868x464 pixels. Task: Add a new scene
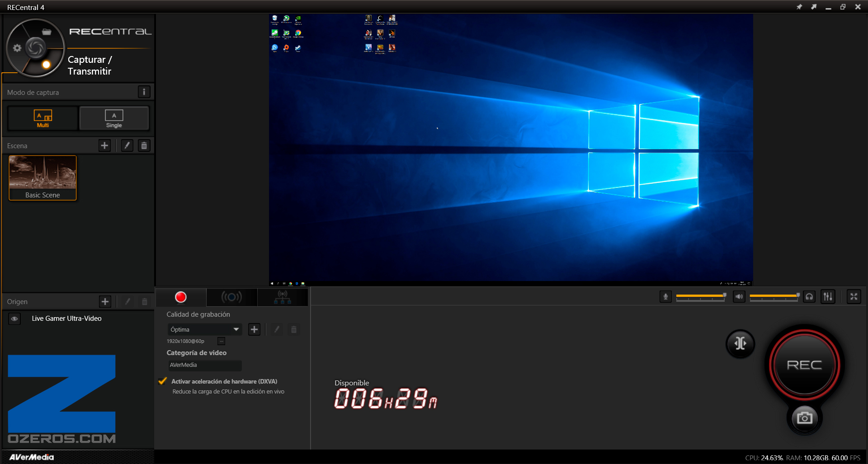[x=104, y=145]
